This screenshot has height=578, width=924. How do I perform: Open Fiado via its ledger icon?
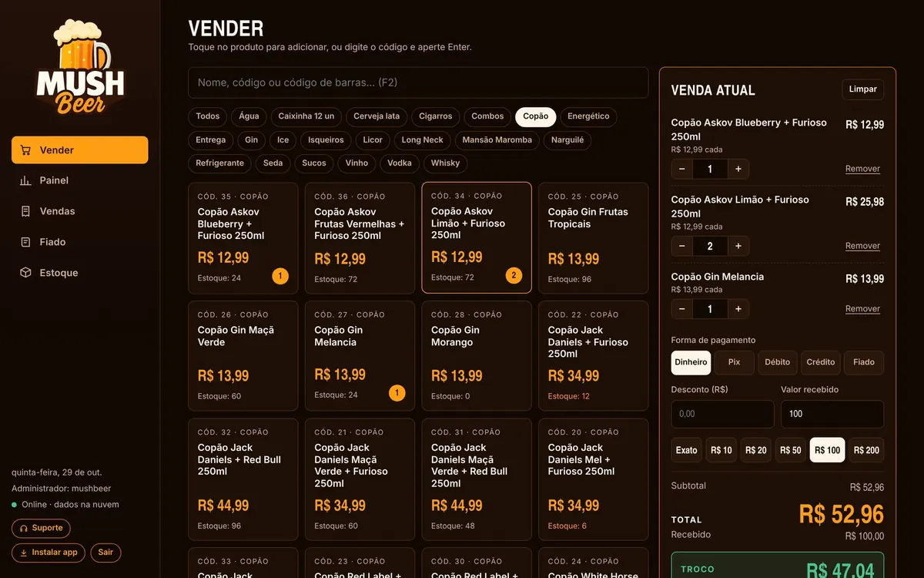[25, 242]
